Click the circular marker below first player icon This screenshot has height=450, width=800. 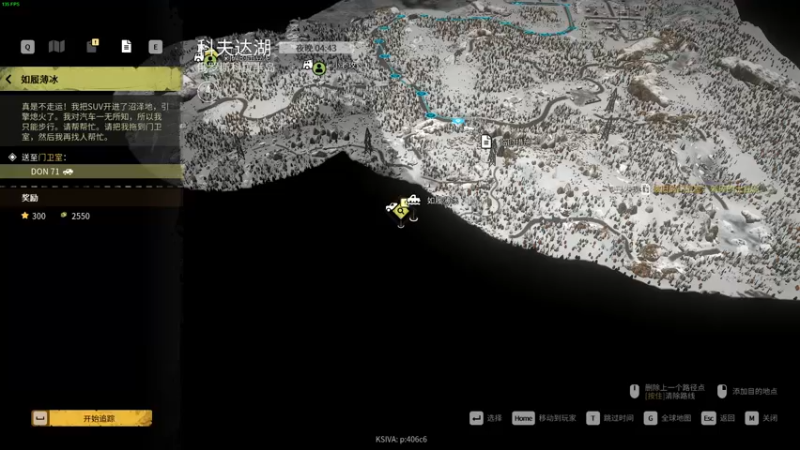click(x=207, y=92)
